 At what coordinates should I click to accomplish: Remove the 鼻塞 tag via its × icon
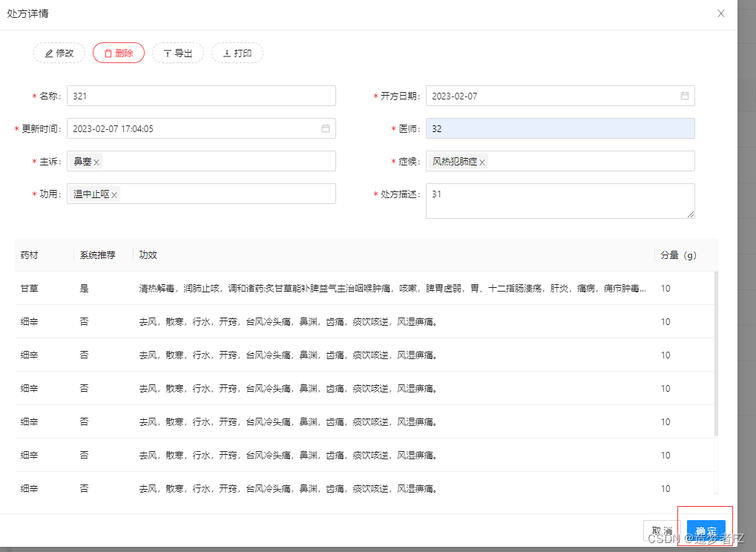click(x=95, y=160)
